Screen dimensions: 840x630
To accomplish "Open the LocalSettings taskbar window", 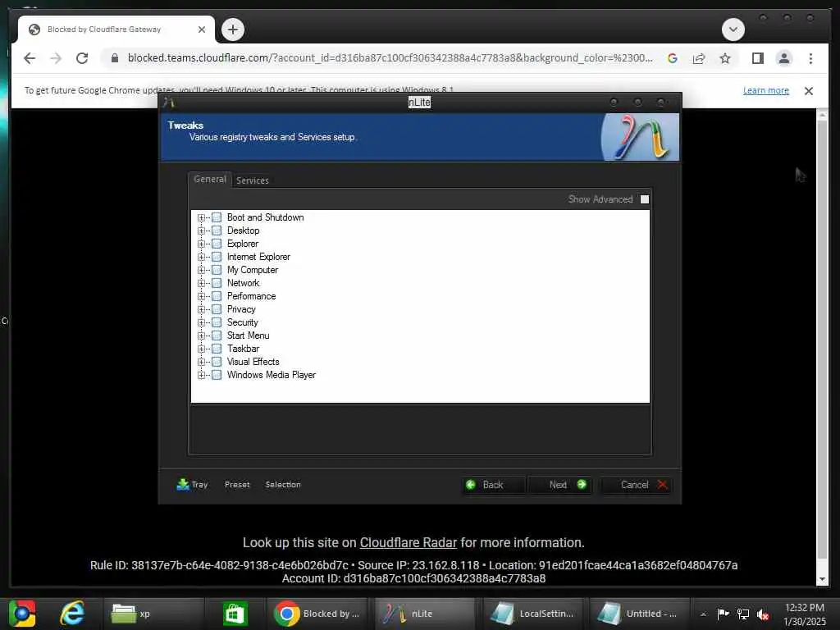I will pos(532,614).
